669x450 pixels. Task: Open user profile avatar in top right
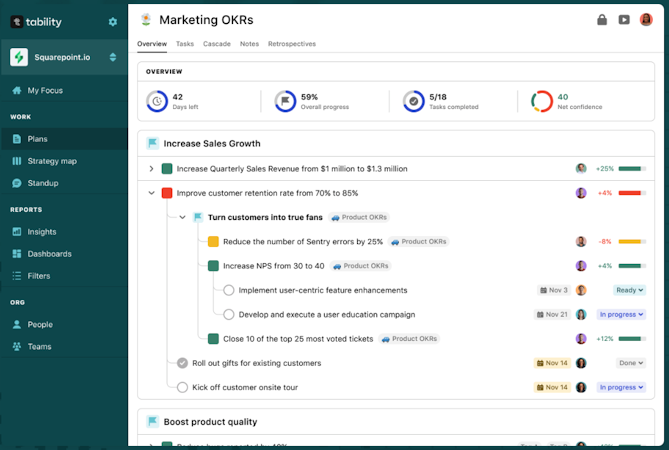(x=646, y=19)
